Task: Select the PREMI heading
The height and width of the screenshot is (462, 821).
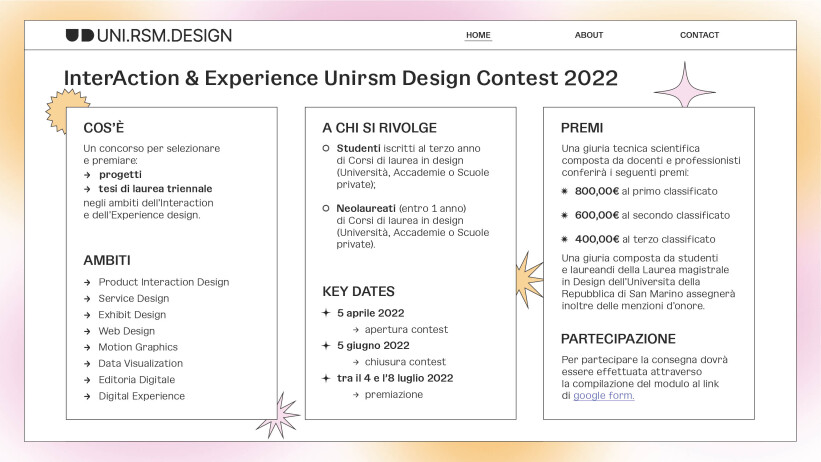Action: [582, 128]
